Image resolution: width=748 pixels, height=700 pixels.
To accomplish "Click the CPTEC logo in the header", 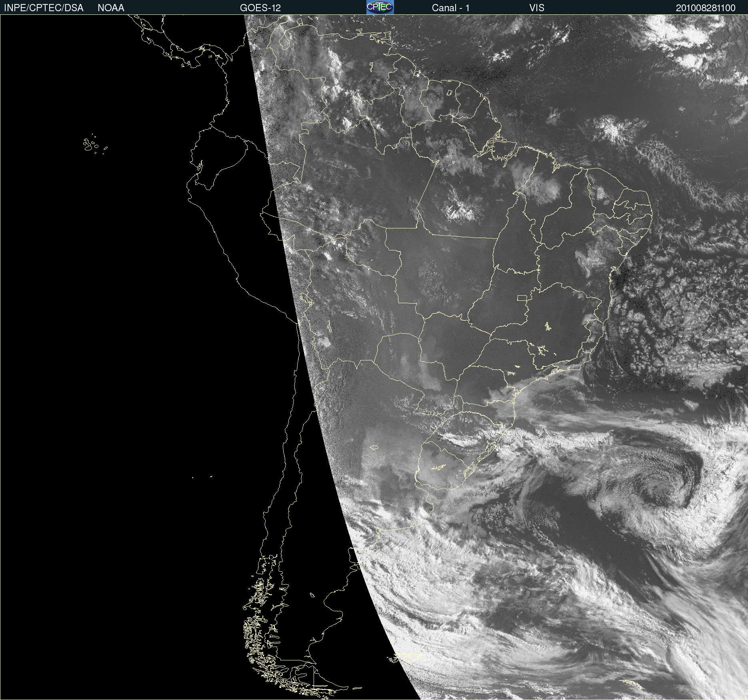I will point(380,7).
